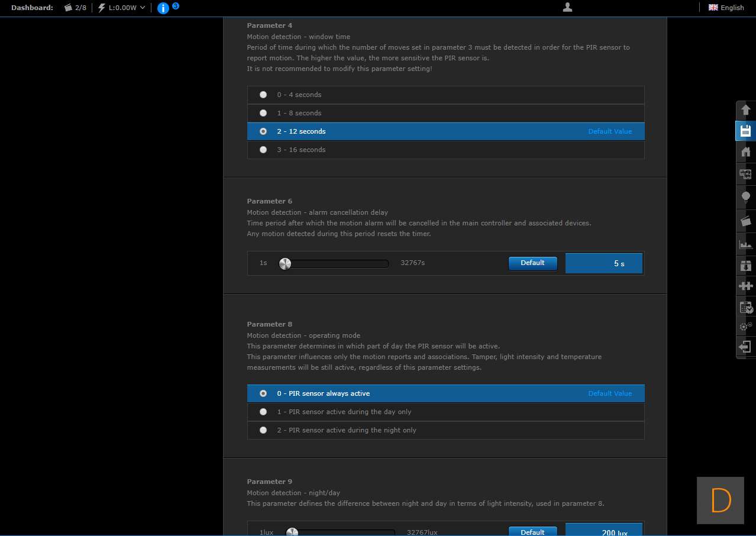Select the '0 - 4 seconds' radio option
The height and width of the screenshot is (536, 756).
tap(263, 95)
